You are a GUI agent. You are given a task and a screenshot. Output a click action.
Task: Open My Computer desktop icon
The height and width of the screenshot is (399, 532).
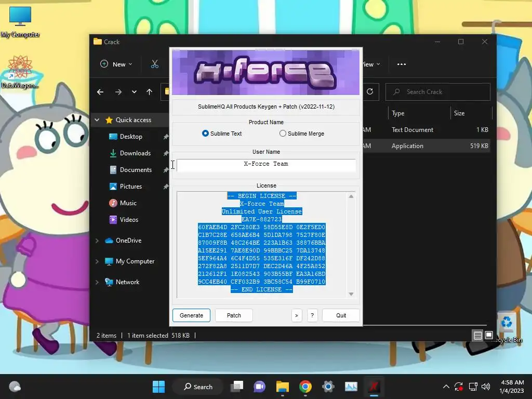click(20, 22)
